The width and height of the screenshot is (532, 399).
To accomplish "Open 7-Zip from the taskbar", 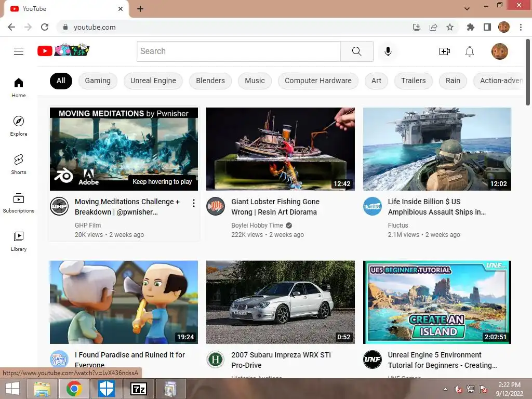I will tap(138, 389).
